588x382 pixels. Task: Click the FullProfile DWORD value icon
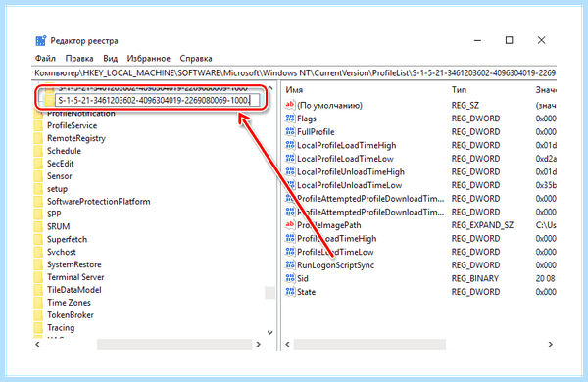(x=290, y=131)
